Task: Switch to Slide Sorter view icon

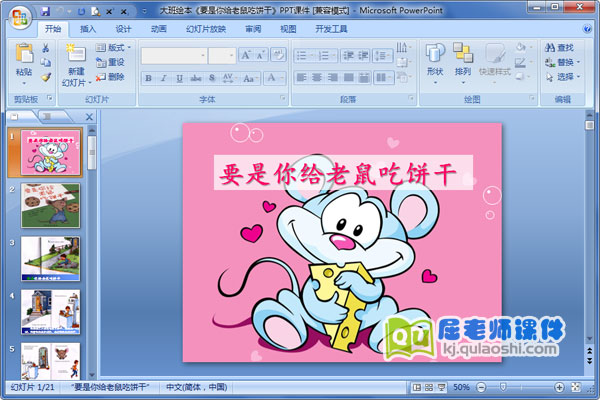Action: tap(428, 387)
